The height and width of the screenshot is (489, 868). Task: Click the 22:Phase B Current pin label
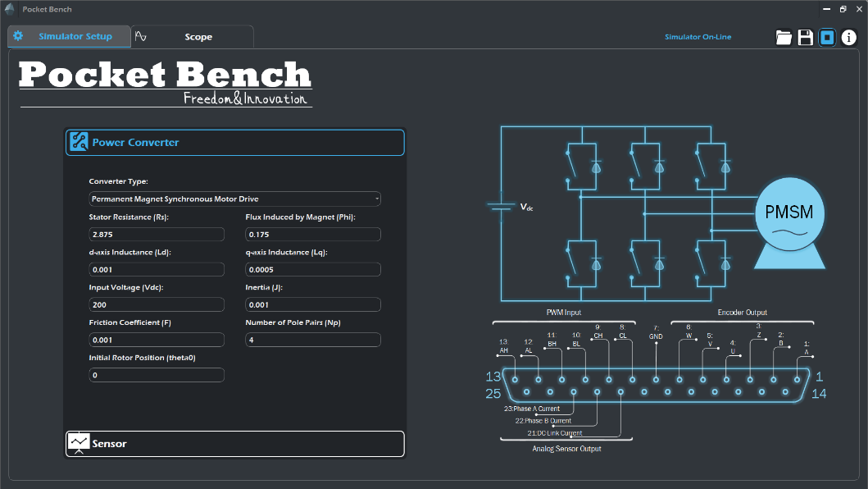543,421
